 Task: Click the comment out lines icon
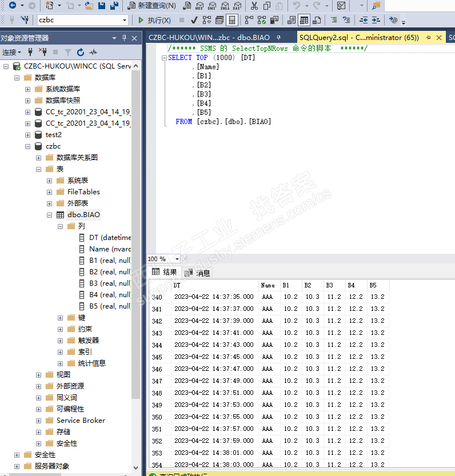point(334,20)
